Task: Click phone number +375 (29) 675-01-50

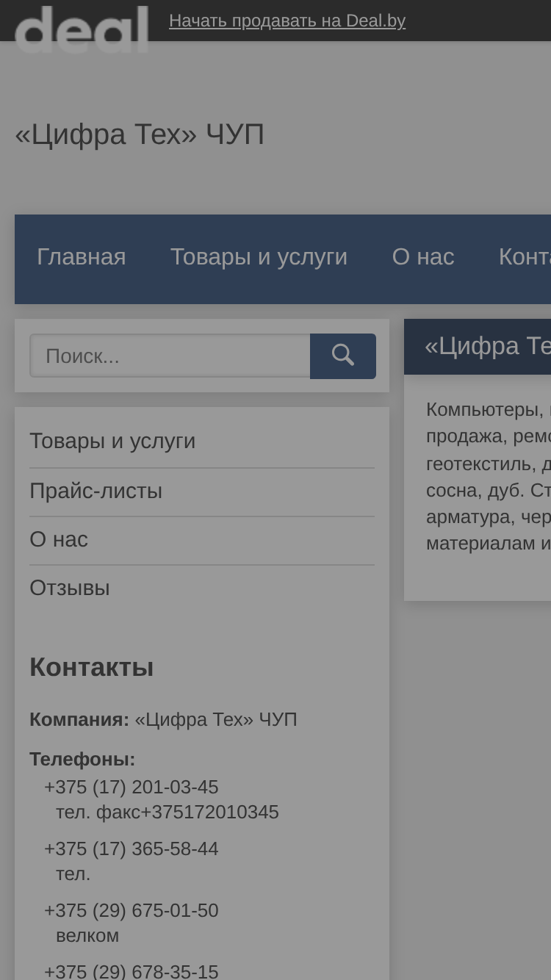Action: pyautogui.click(x=132, y=910)
